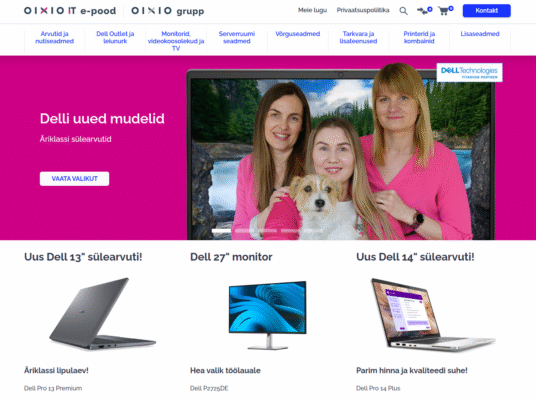This screenshot has height=400, width=536.
Task: Open the shopping cart icon
Action: 444,11
